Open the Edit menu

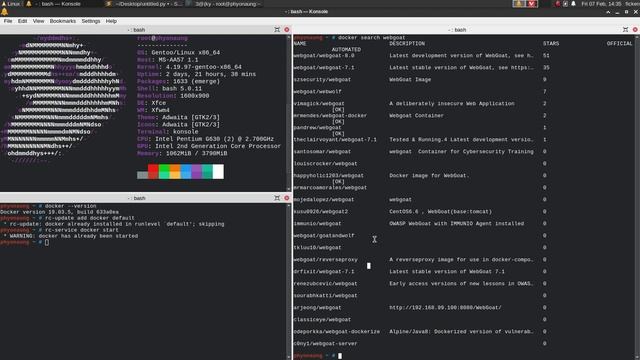coord(22,21)
